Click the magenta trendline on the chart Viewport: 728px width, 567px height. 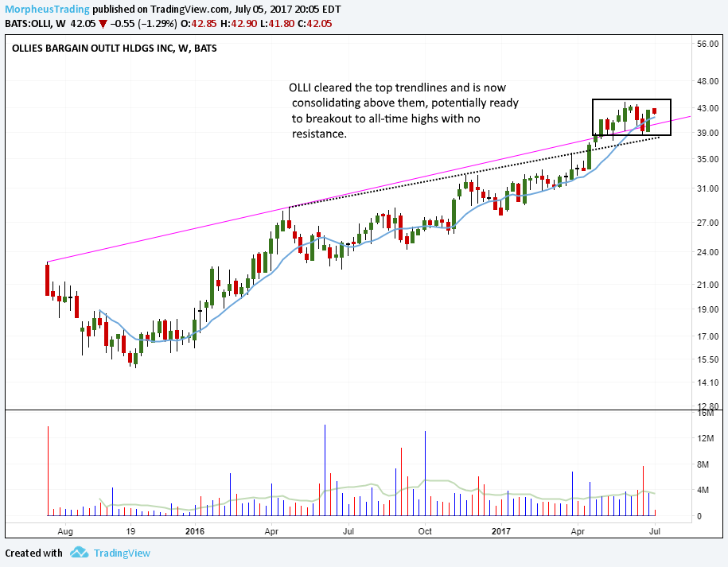click(x=369, y=189)
